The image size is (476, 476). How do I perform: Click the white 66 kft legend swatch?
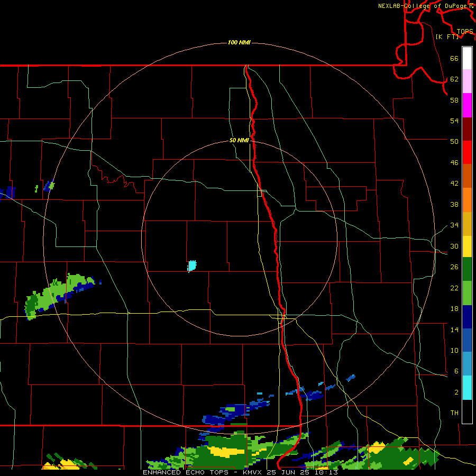click(x=467, y=58)
